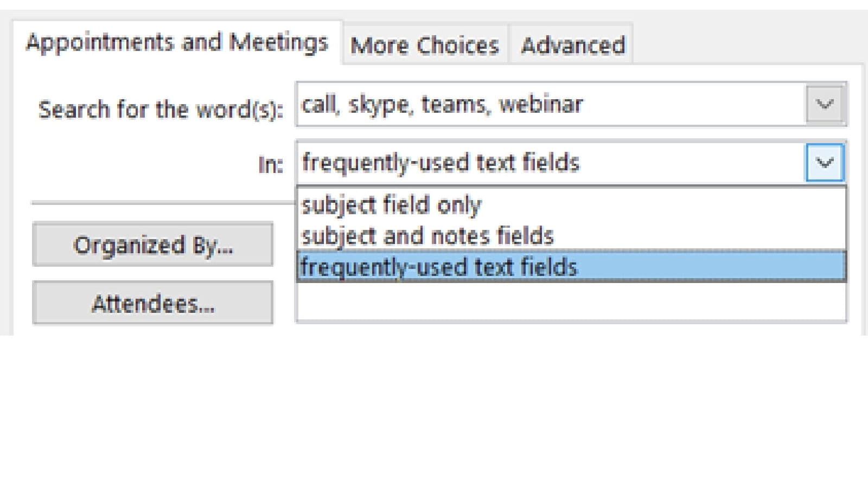Expand the search words history dropdown arrow
This screenshot has height=488, width=868.
(x=825, y=104)
